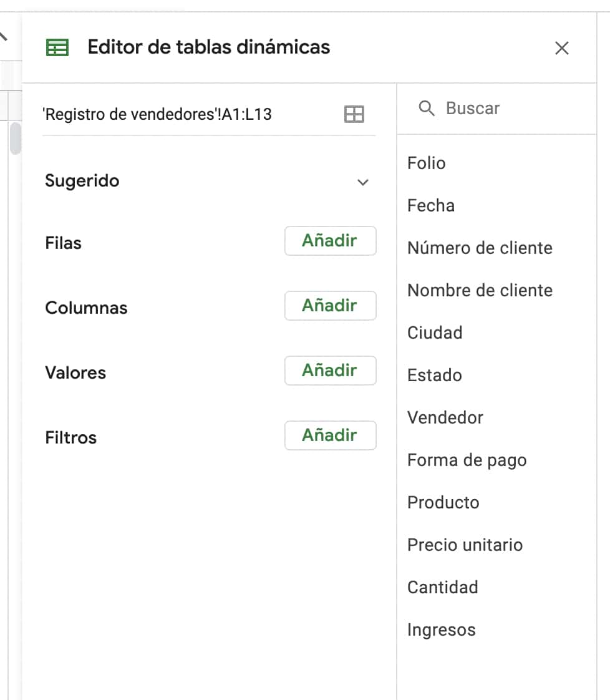Screen dimensions: 610x700
Task: Close the pivot table editor
Action: (x=562, y=48)
